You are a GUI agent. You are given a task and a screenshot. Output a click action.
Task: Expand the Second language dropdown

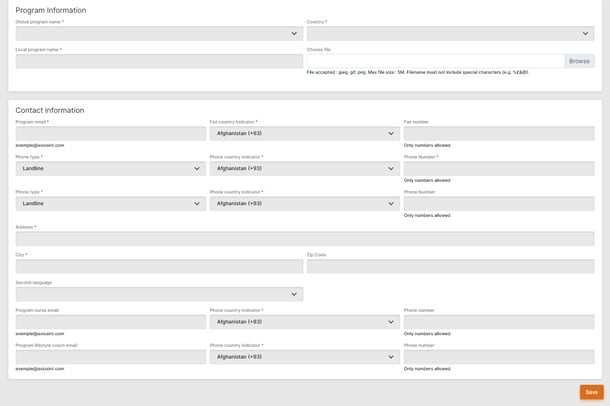(159, 294)
